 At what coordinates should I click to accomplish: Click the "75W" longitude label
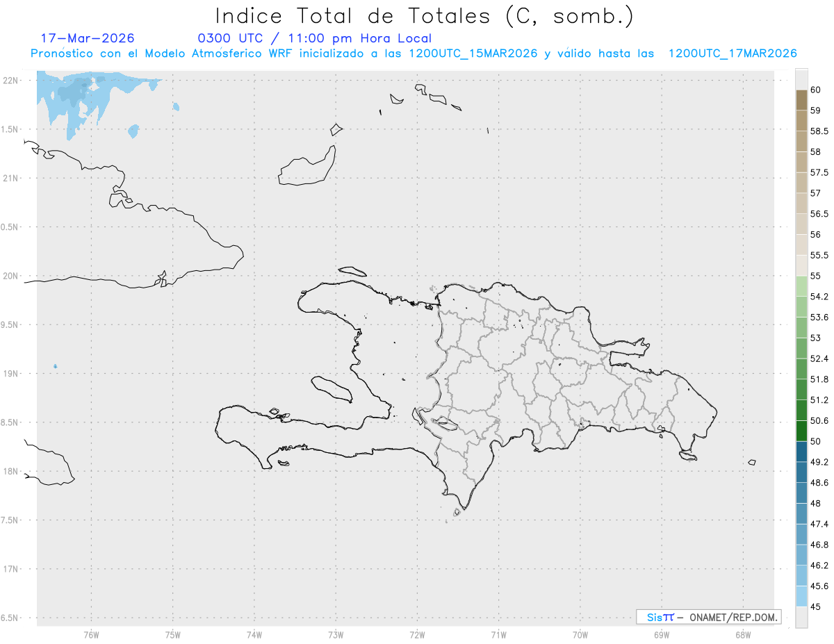pyautogui.click(x=172, y=634)
